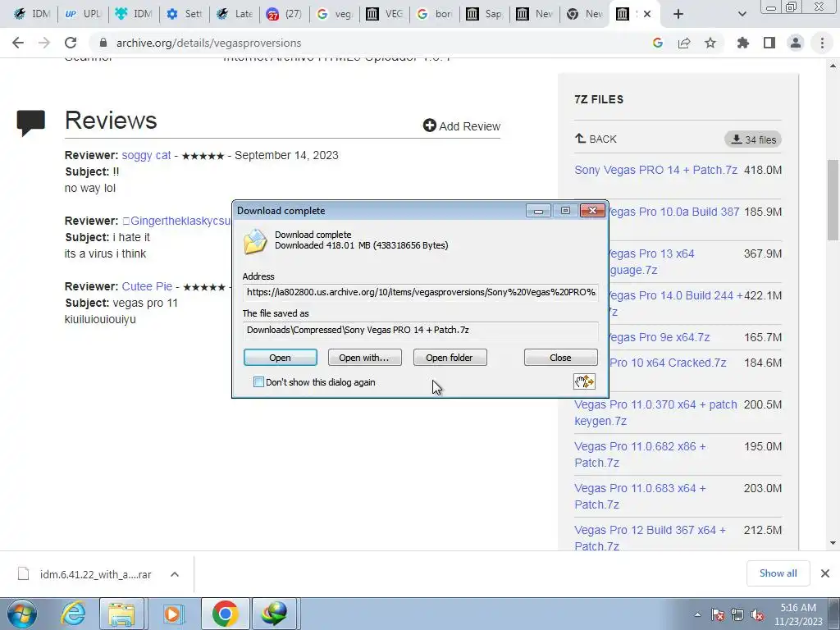This screenshot has width=840, height=630.
Task: Switch to the Late tab
Action: click(235, 14)
